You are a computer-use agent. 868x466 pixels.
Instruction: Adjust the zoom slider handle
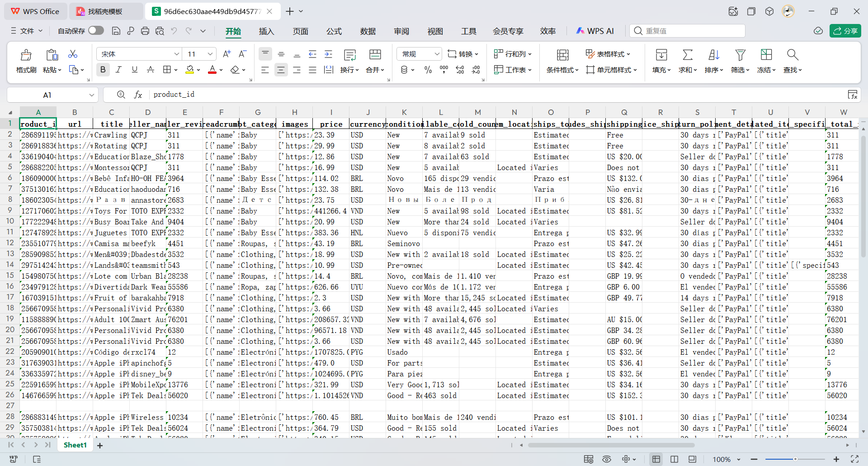coord(795,459)
